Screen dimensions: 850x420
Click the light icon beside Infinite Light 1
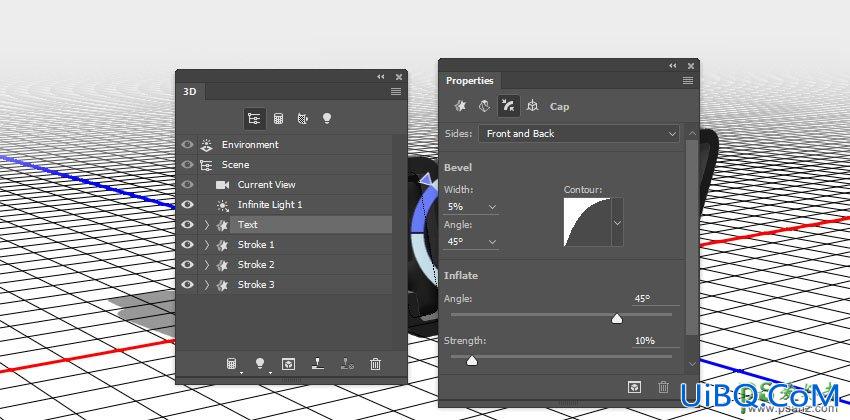coord(222,205)
